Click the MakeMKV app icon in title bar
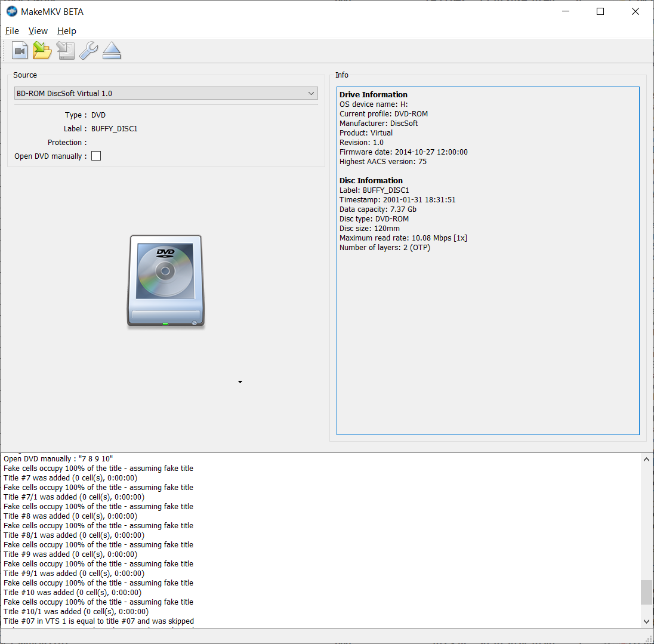 tap(12, 12)
